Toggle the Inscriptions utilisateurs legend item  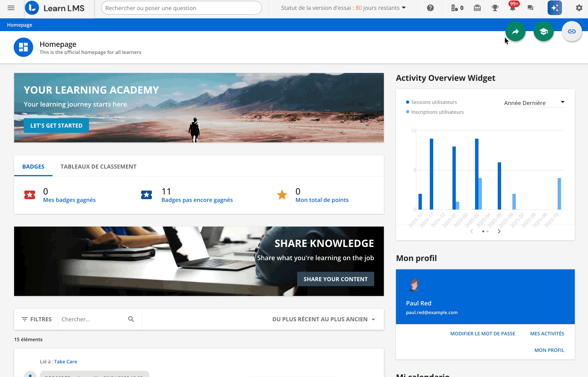(437, 112)
